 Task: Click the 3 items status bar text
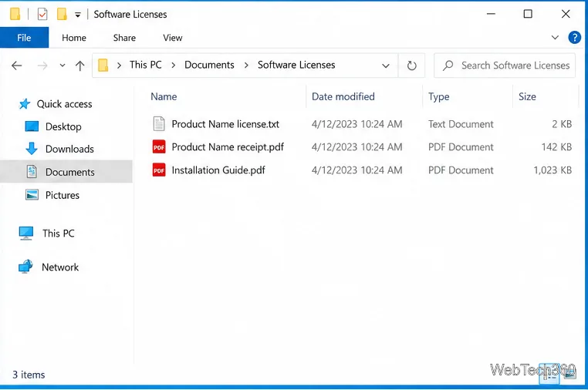[x=29, y=375]
